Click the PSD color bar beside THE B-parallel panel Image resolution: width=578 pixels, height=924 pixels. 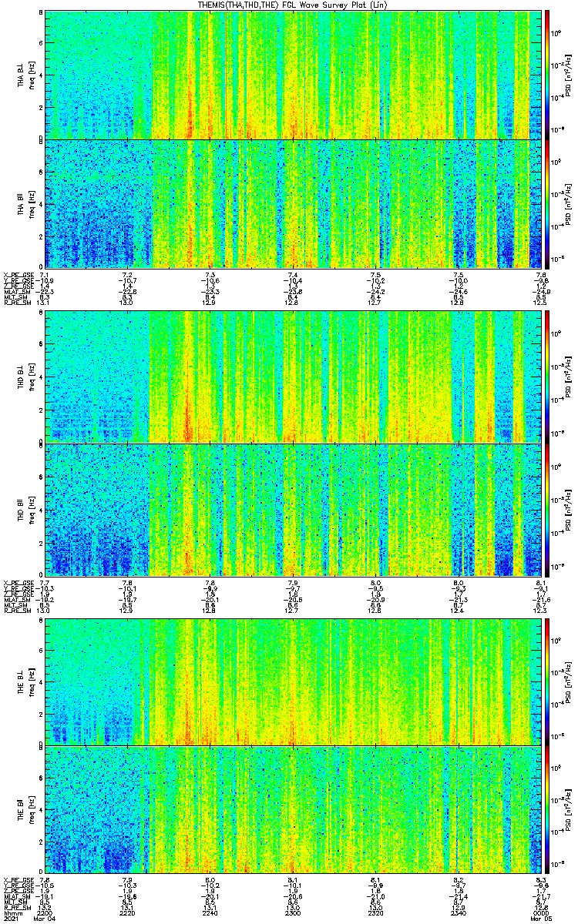[x=548, y=811]
